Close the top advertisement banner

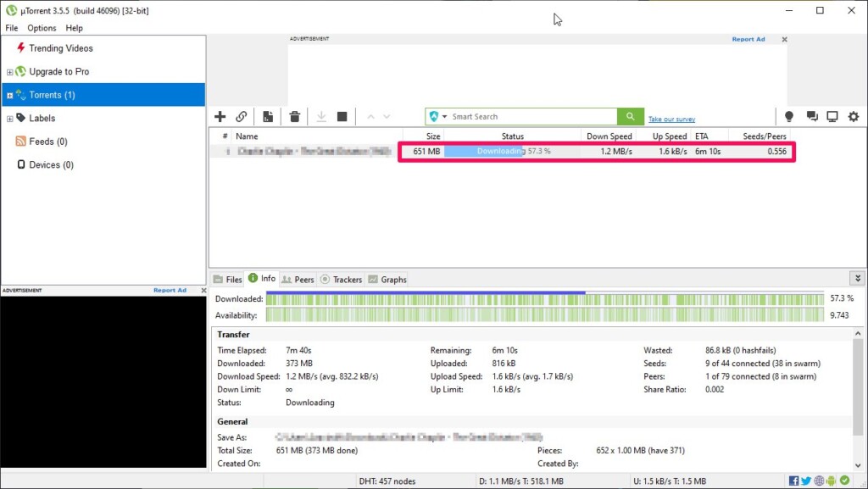tap(784, 39)
